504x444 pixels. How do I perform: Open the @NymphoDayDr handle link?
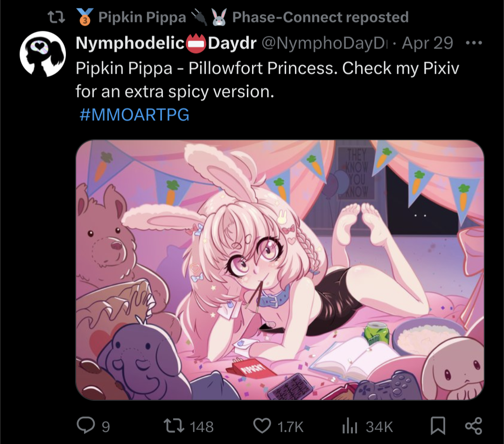[x=325, y=43]
